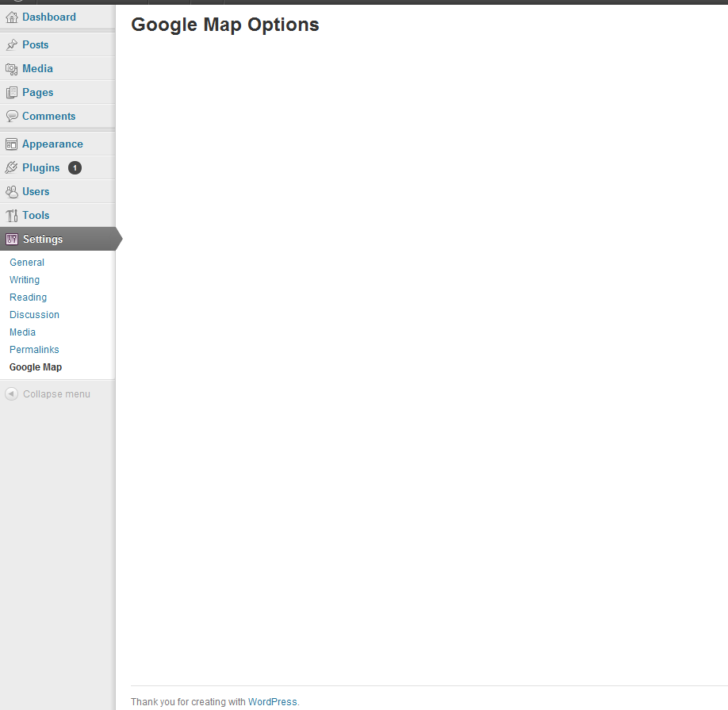Click the Comments speech bubble icon

pyautogui.click(x=12, y=116)
